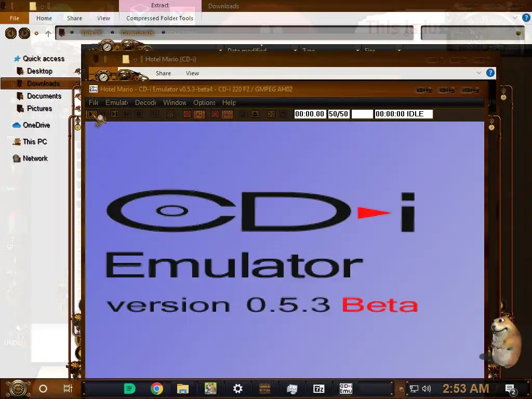532x399 pixels.
Task: Select Downloads in navigation pane
Action: point(40,84)
